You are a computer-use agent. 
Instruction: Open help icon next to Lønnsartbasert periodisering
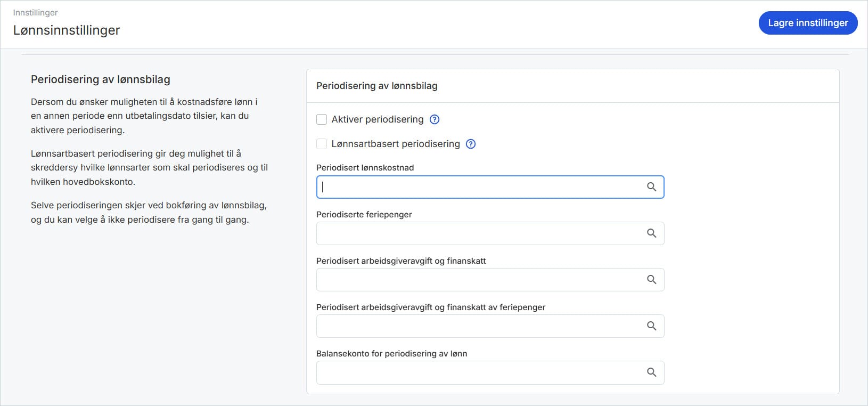[471, 144]
